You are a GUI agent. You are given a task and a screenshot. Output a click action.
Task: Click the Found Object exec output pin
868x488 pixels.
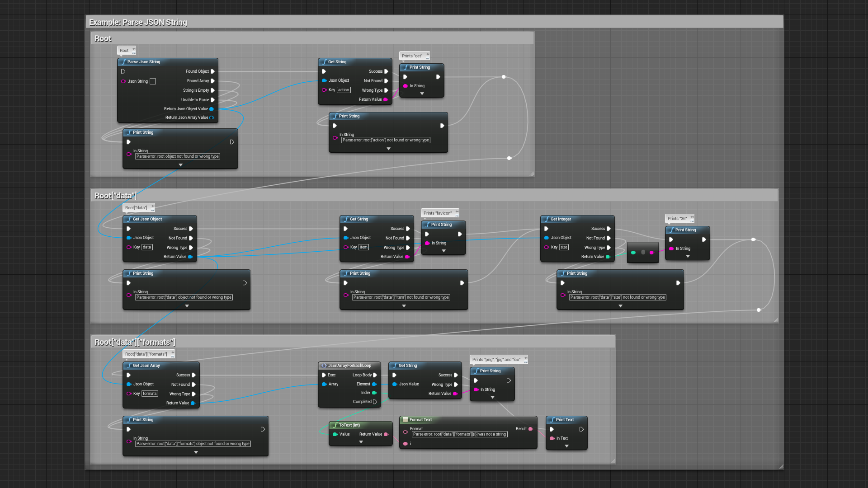(x=212, y=71)
